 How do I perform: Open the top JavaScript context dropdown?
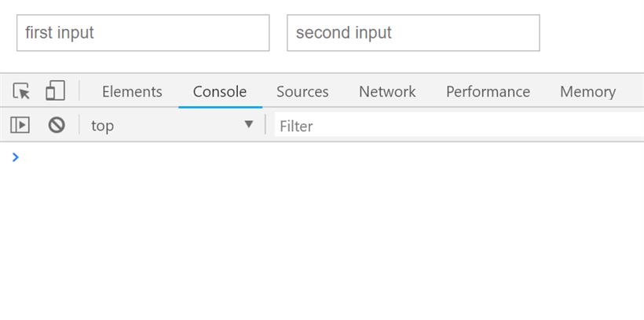click(x=172, y=125)
